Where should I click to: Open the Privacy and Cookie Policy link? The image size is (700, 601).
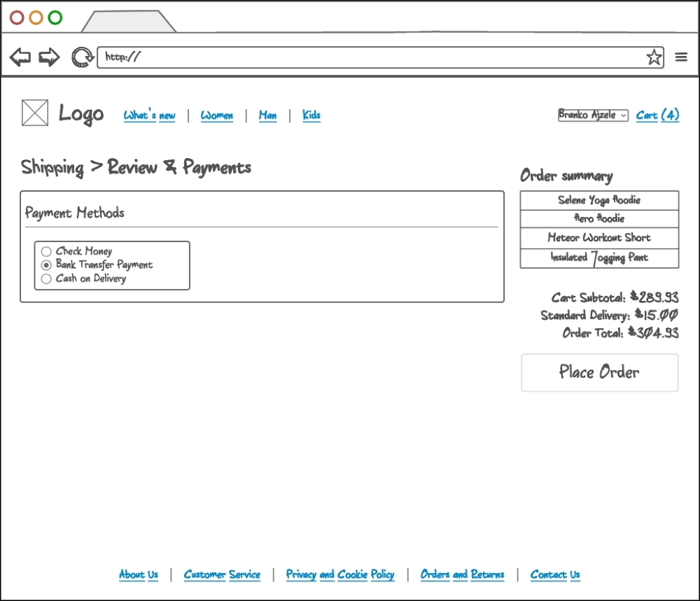[340, 574]
